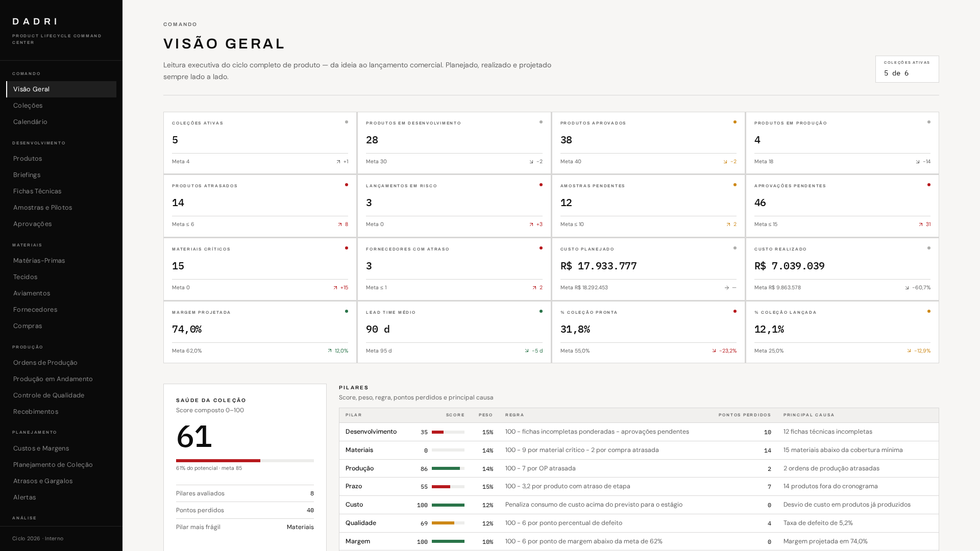This screenshot has height=551, width=980.
Task: Click 'Taxa de defeito de 5,2%' text
Action: click(818, 523)
